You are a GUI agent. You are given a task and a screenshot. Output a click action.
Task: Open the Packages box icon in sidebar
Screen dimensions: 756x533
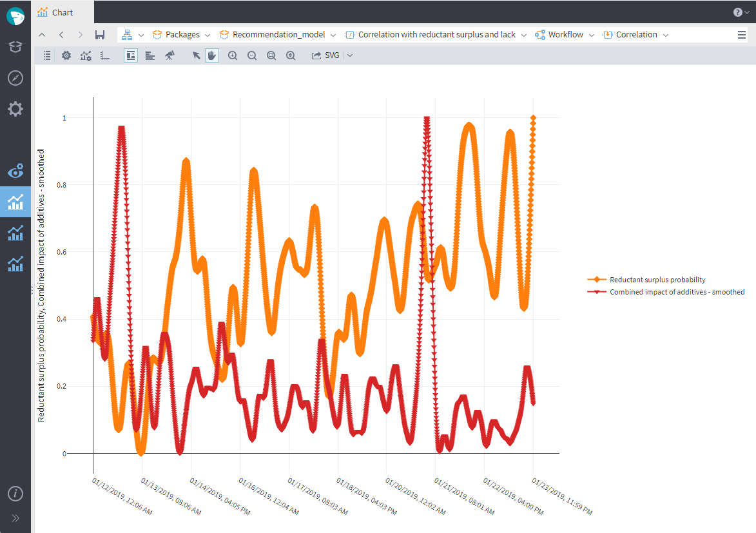15,47
